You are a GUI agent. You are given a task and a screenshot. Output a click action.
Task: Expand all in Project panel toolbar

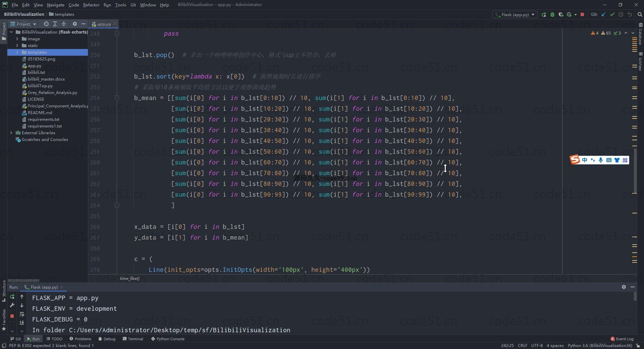[55, 24]
